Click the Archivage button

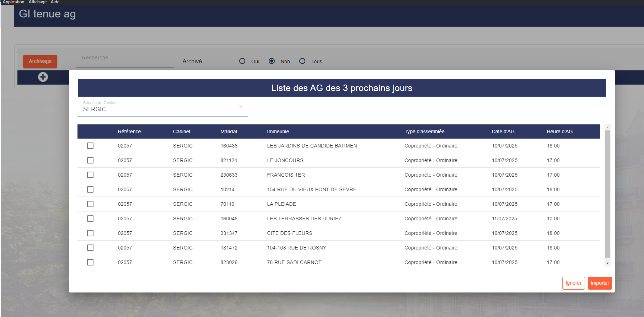coord(40,61)
